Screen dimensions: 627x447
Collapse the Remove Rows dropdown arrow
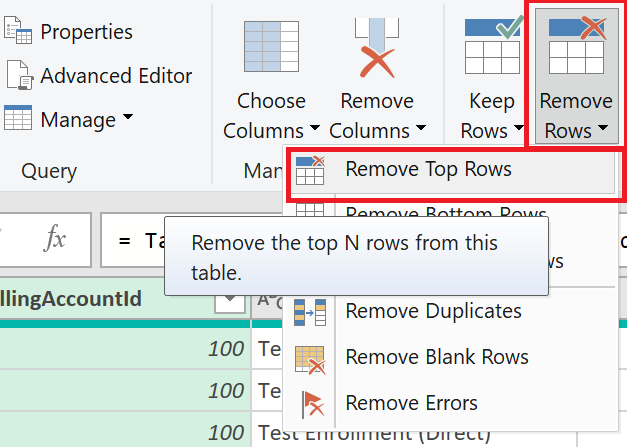click(603, 128)
